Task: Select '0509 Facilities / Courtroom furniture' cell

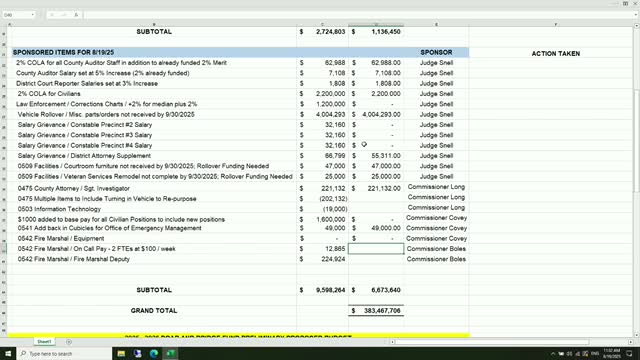Action: pos(143,166)
